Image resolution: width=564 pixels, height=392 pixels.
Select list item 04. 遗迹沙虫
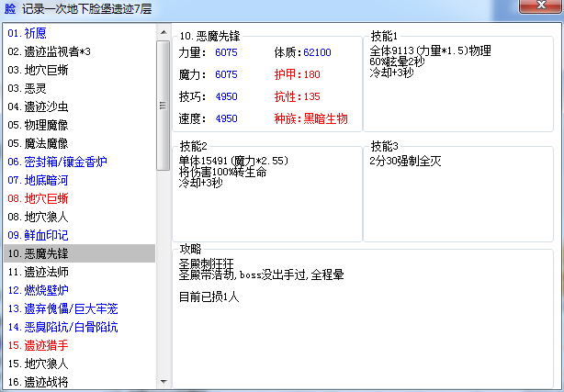80,106
